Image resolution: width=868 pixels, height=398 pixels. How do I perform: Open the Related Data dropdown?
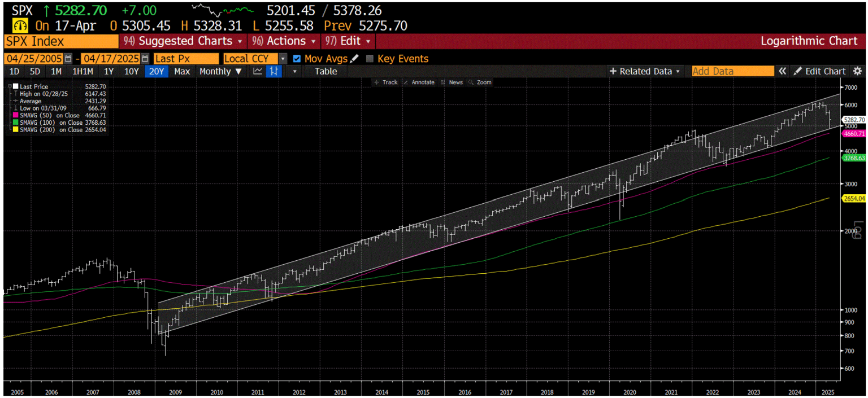click(x=645, y=71)
